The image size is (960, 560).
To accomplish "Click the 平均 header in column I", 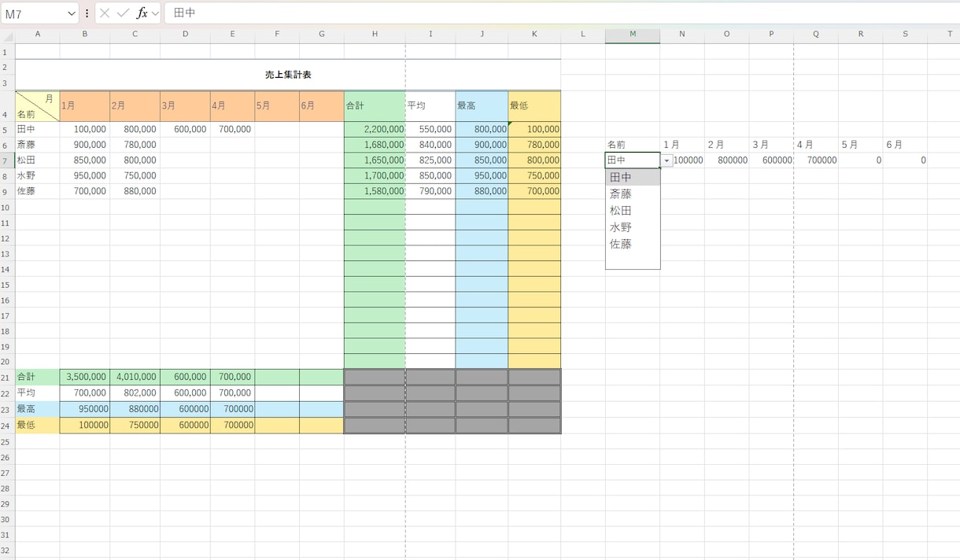I will [x=430, y=106].
